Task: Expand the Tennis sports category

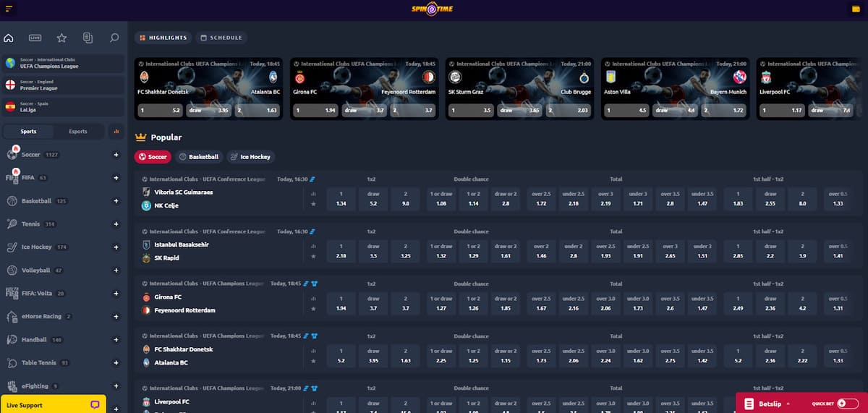Action: tap(116, 224)
